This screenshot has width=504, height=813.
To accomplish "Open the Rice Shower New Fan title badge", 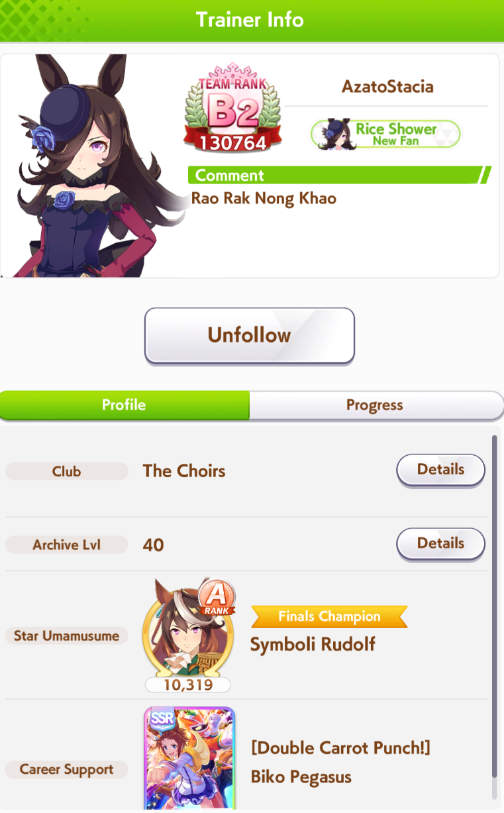I will (385, 135).
